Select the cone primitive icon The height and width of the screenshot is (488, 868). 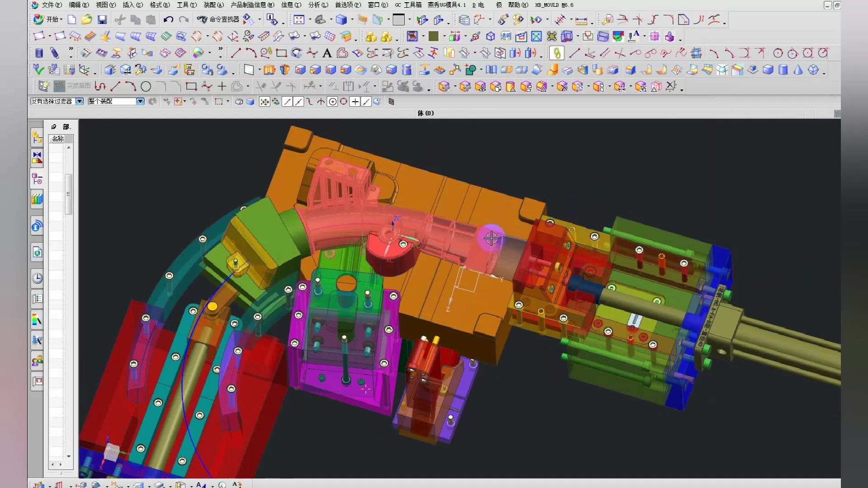(798, 70)
